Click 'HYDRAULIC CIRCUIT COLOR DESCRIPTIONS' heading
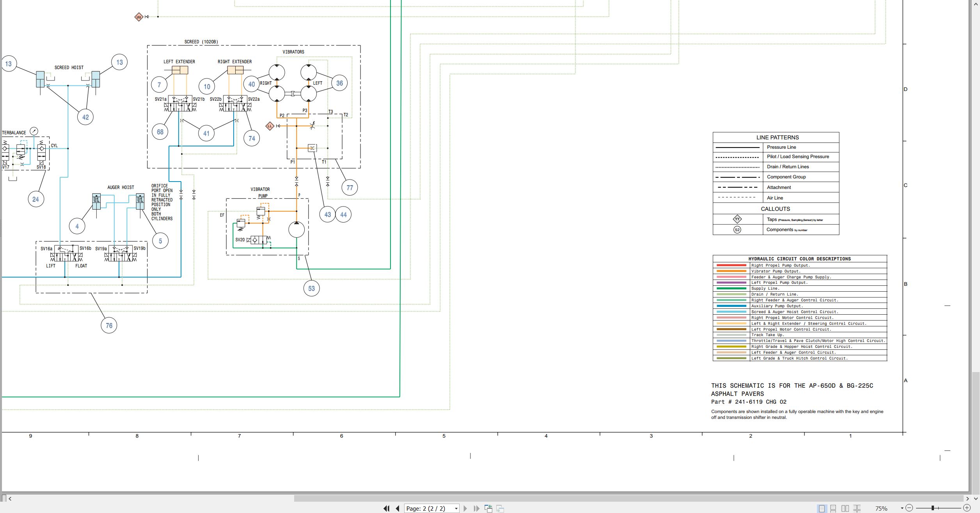 799,259
